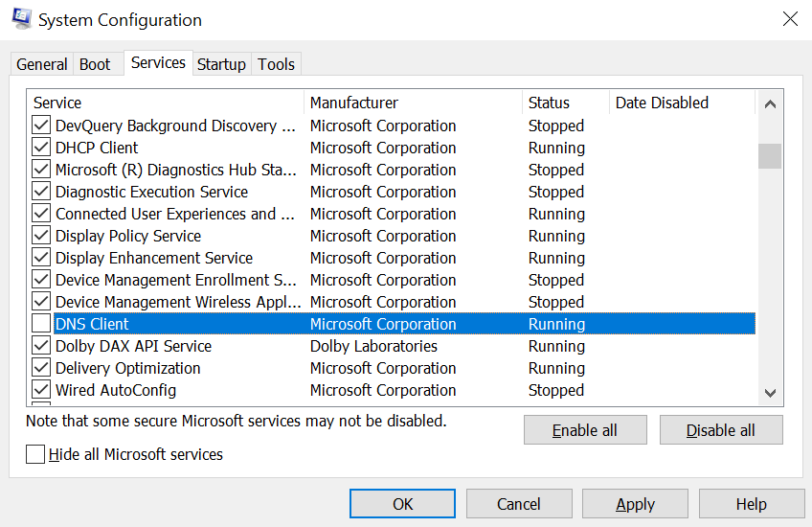Enable the DNS Client service checkbox

tap(41, 324)
